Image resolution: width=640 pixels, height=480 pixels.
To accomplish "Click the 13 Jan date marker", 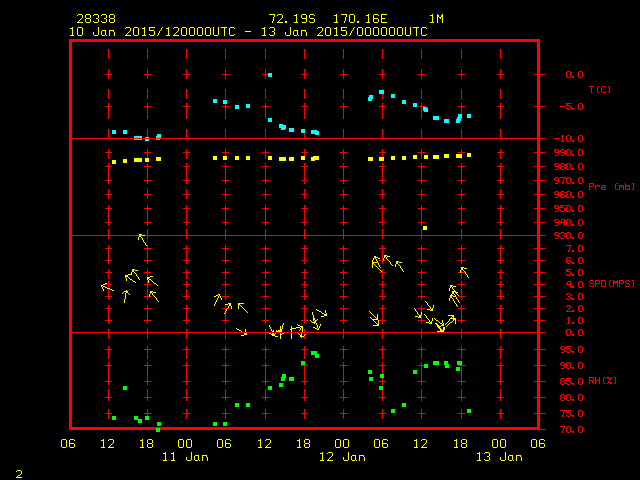I will point(497,457).
